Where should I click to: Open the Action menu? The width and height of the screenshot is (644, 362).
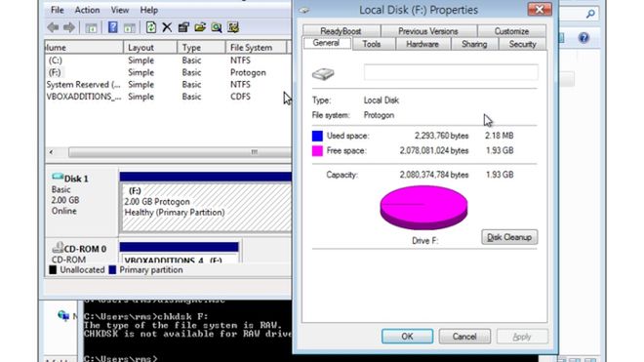click(87, 10)
